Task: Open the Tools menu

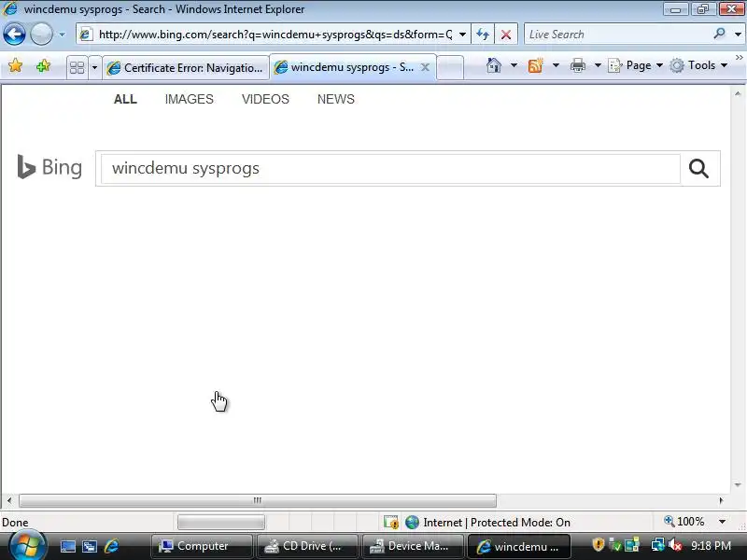Action: (698, 65)
